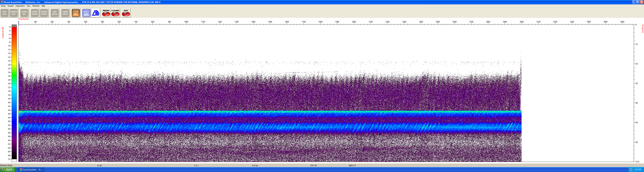The width and height of the screenshot is (644, 172).
Task: Click the '0.0 cps' status bar value
Action: (255, 165)
